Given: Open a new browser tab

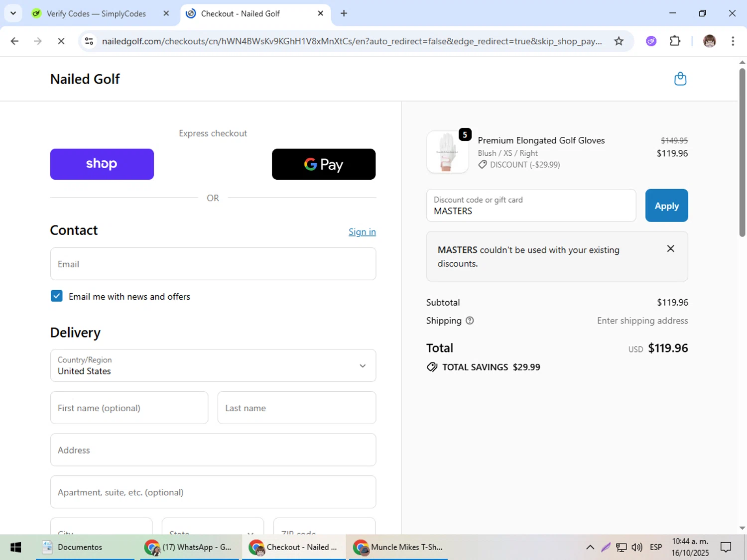Looking at the screenshot, I should pos(344,13).
